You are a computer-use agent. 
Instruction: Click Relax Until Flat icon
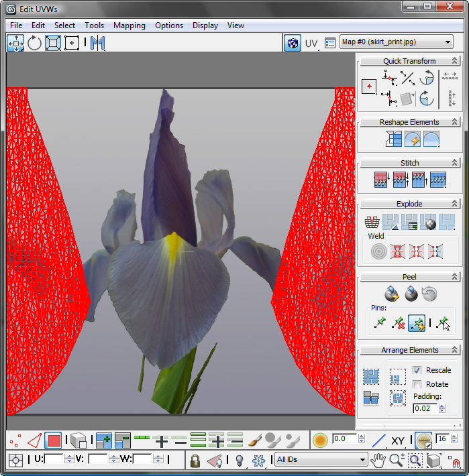pyautogui.click(x=413, y=139)
